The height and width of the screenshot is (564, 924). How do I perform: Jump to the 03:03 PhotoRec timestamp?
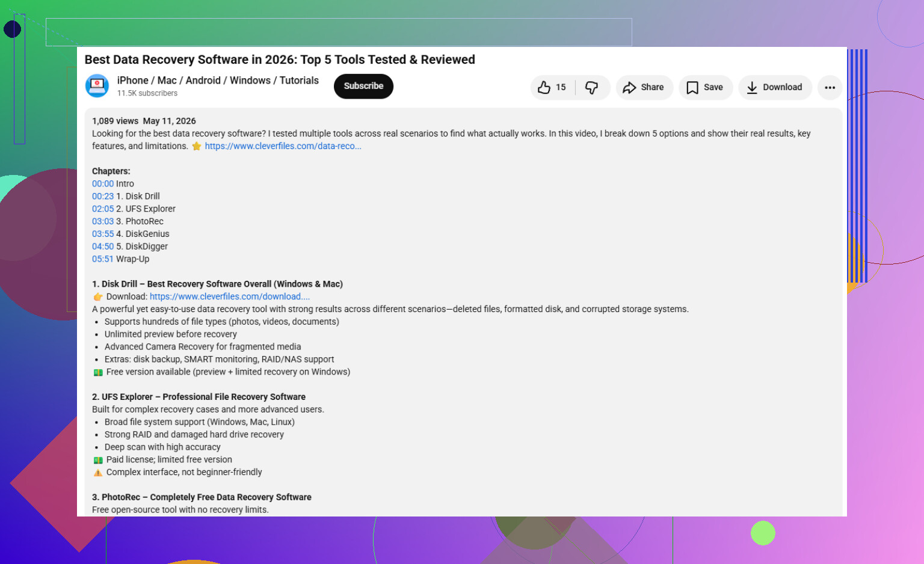pos(103,222)
